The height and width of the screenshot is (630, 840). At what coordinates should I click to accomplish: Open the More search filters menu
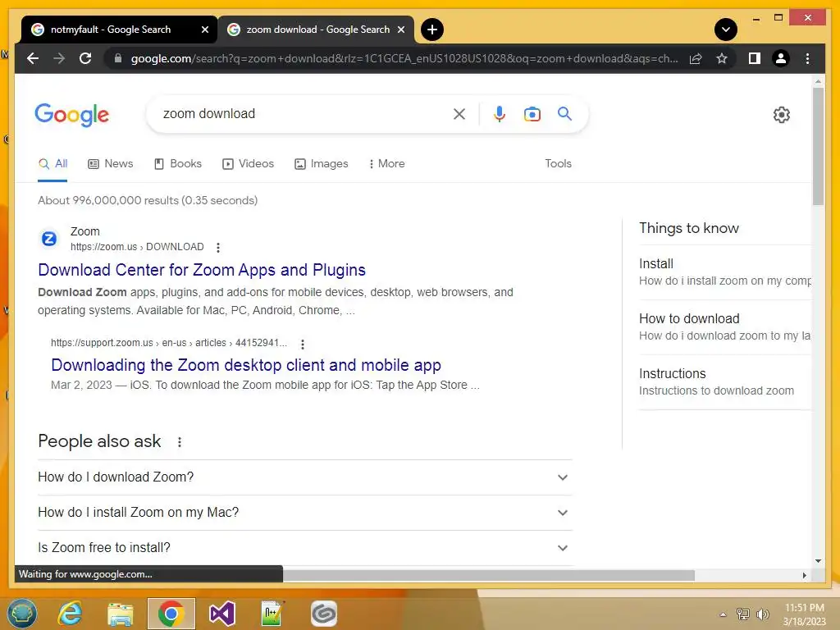coord(387,164)
